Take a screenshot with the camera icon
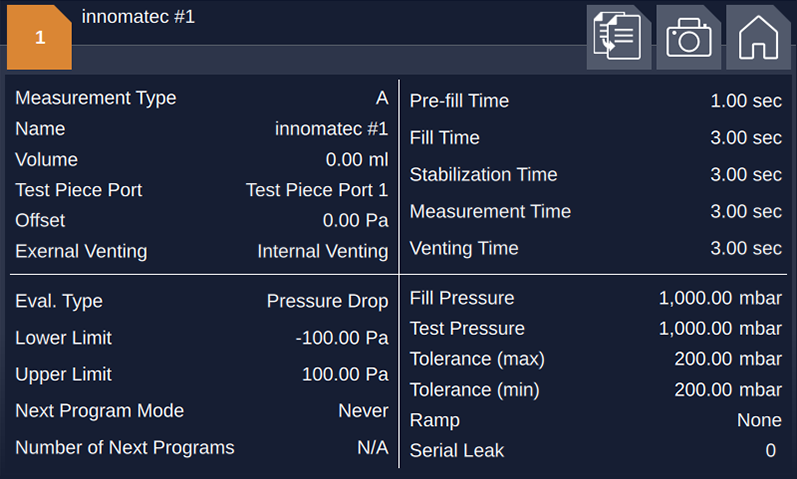 click(688, 37)
